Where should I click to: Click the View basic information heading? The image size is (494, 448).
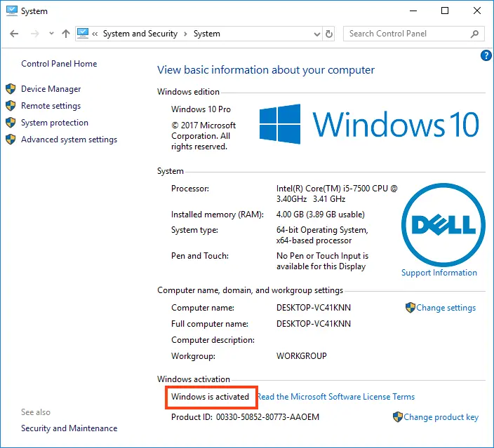(265, 70)
